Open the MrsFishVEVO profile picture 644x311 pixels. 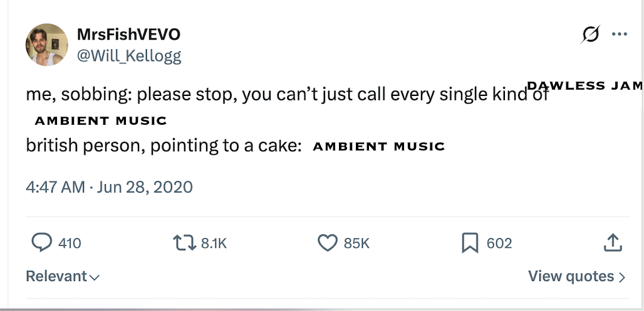(x=46, y=45)
